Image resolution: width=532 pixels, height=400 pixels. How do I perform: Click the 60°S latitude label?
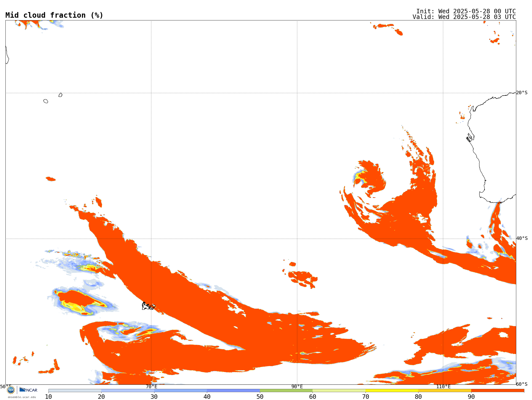tap(522, 384)
